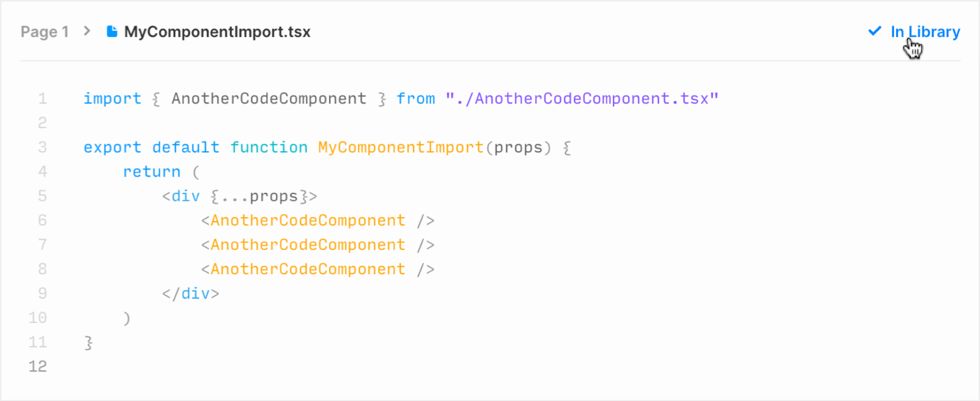980x401 pixels.
Task: Click AnotherCodeComponent tag on line 6
Action: (308, 220)
